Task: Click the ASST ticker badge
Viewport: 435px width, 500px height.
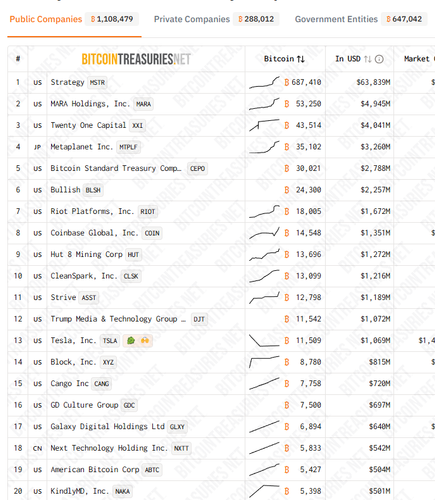Action: pos(89,297)
